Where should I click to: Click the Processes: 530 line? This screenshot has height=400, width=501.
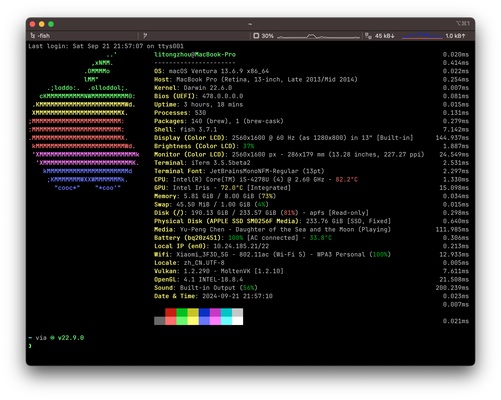coord(180,113)
